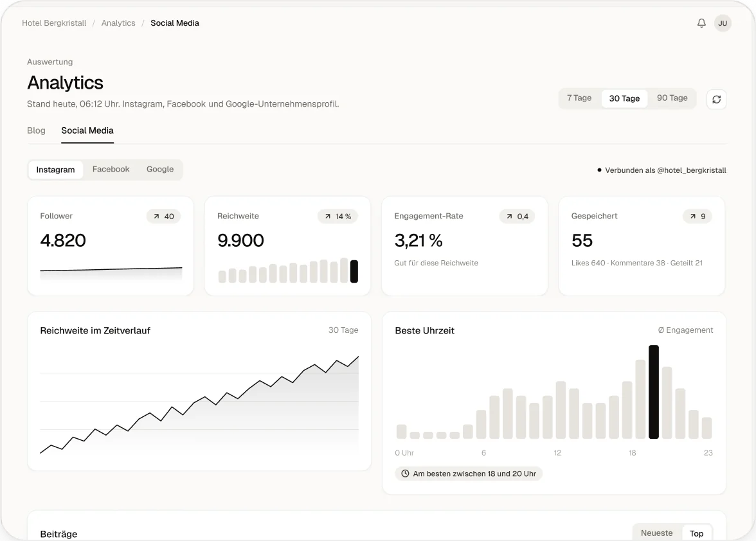Click the Beste Uhrzeit card title

pyautogui.click(x=425, y=330)
